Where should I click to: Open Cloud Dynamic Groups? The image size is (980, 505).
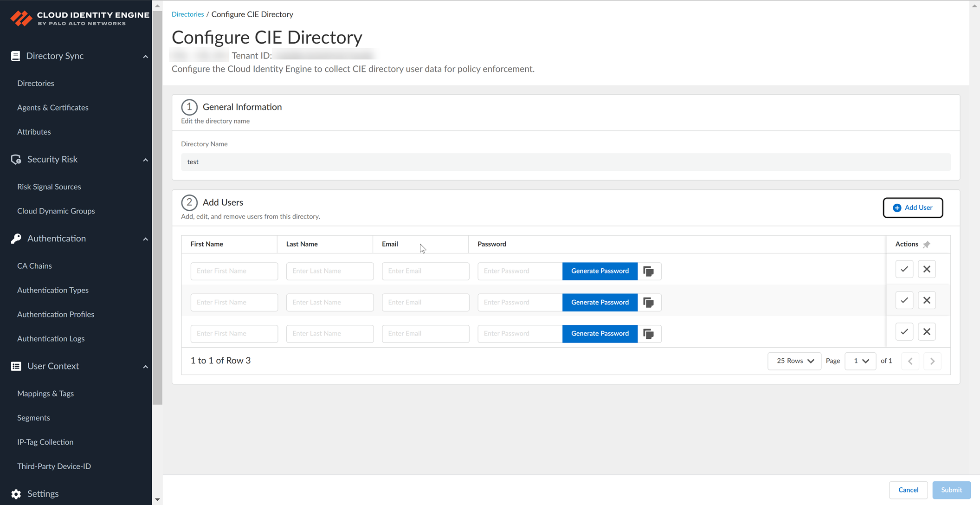(56, 211)
